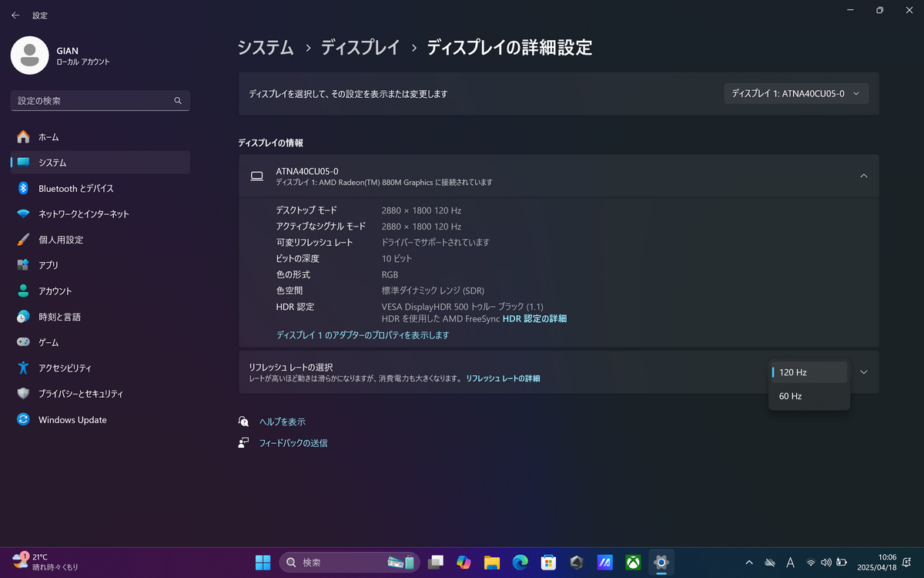Viewport: 924px width, 578px height.
Task: Click the アクセシビリティ figure icon
Action: [23, 368]
